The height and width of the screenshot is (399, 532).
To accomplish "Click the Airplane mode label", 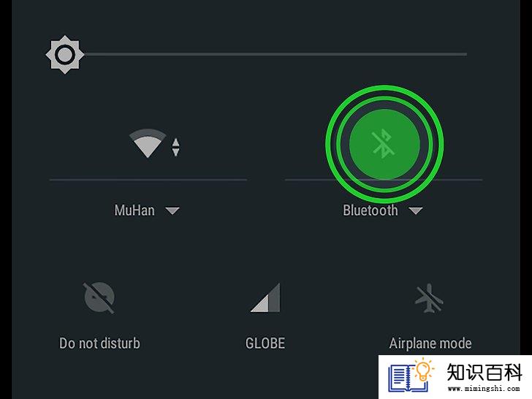I will [430, 343].
